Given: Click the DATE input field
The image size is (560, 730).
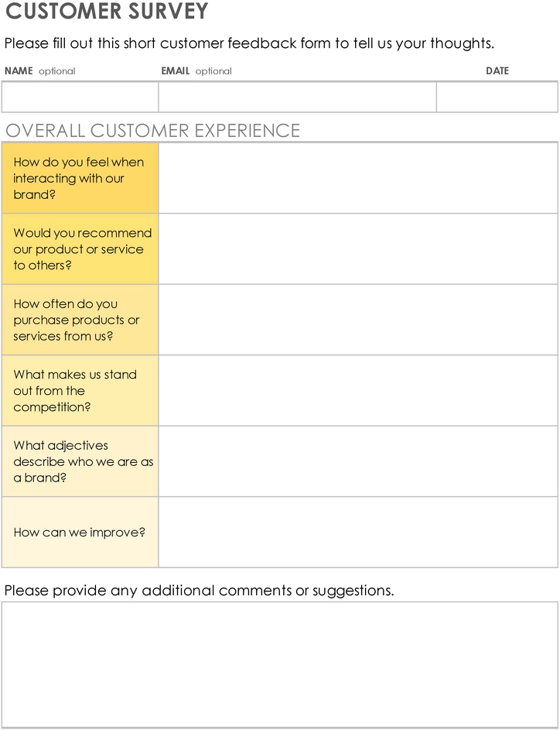Looking at the screenshot, I should pos(497,97).
